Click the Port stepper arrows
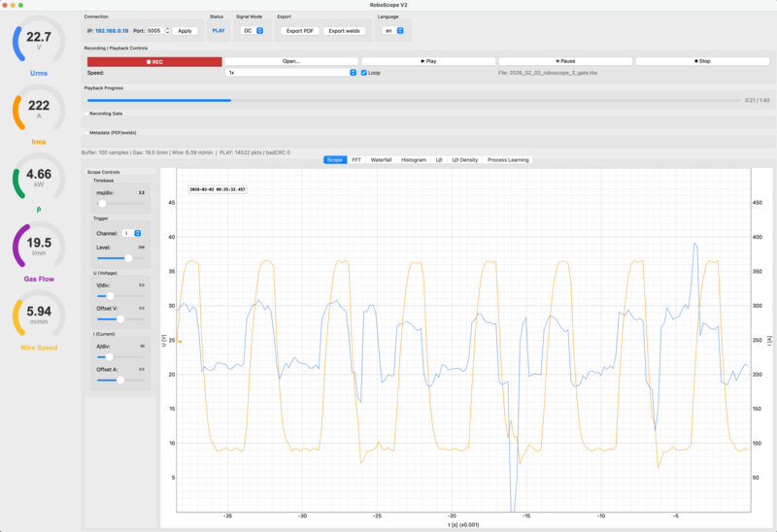Screen dimensions: 777x532 pyautogui.click(x=168, y=31)
